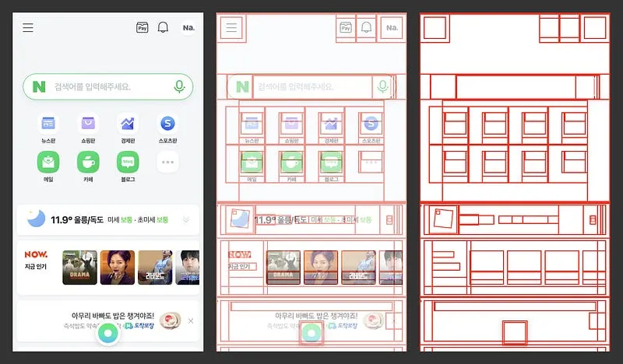623x364 pixels.
Task: Open the DRAMA thumbnail in the clean phone screen
Action: point(79,267)
